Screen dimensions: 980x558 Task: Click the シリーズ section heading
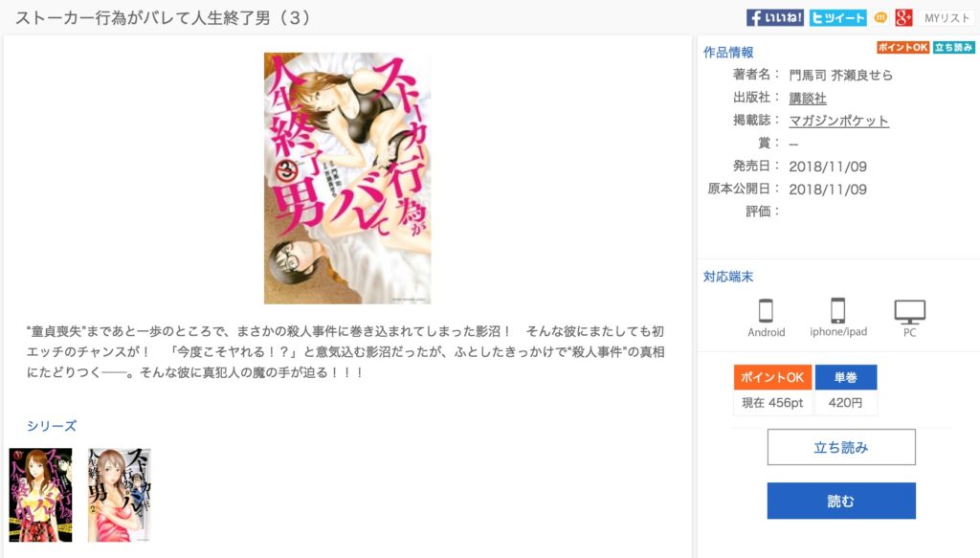pyautogui.click(x=52, y=426)
